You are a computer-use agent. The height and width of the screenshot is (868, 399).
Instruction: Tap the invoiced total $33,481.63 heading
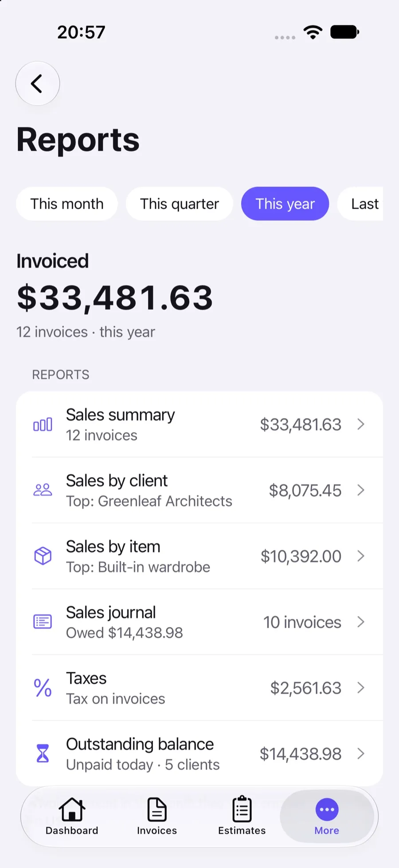115,298
